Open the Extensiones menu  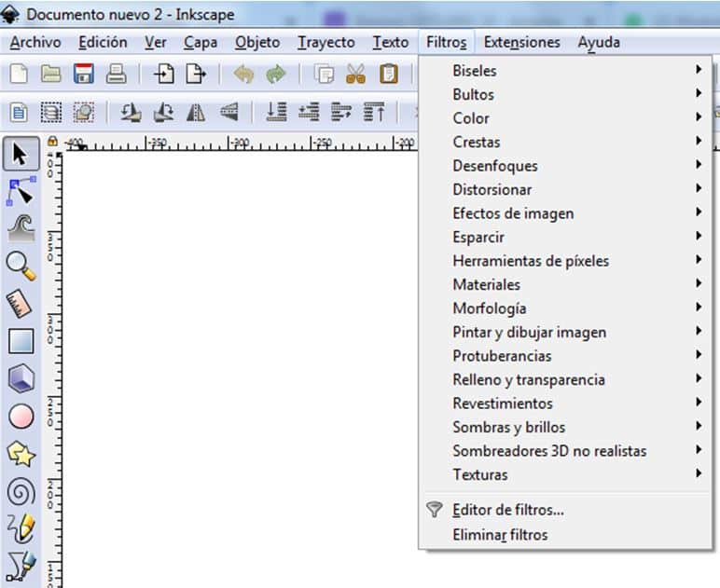pos(521,42)
